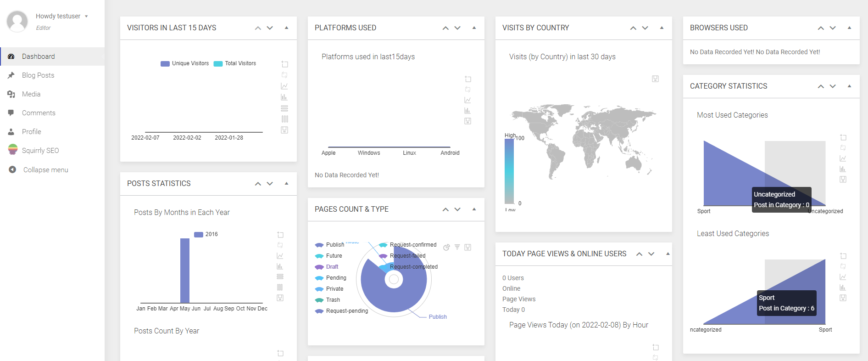Toggle Private legend item in pages chart
This screenshot has height=361, width=868.
(x=329, y=289)
